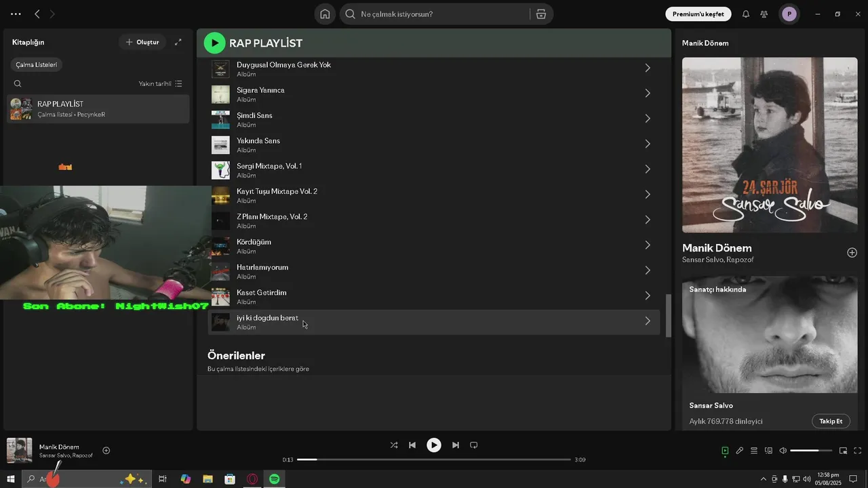This screenshot has width=868, height=488.
Task: Open RAP PLAYLİST in the library list
Action: 98,108
